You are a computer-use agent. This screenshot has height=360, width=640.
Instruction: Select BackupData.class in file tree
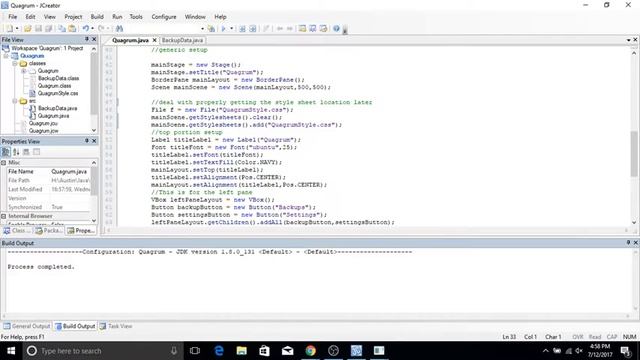pos(58,78)
